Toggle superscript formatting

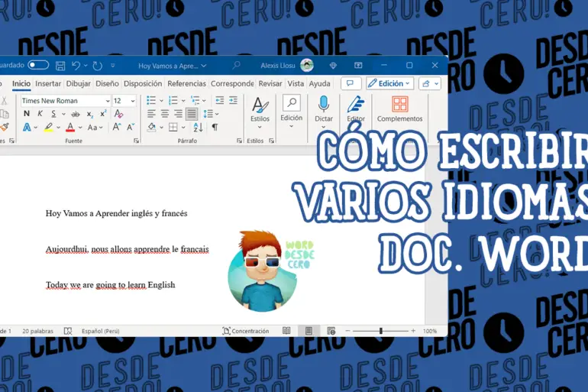pyautogui.click(x=103, y=114)
